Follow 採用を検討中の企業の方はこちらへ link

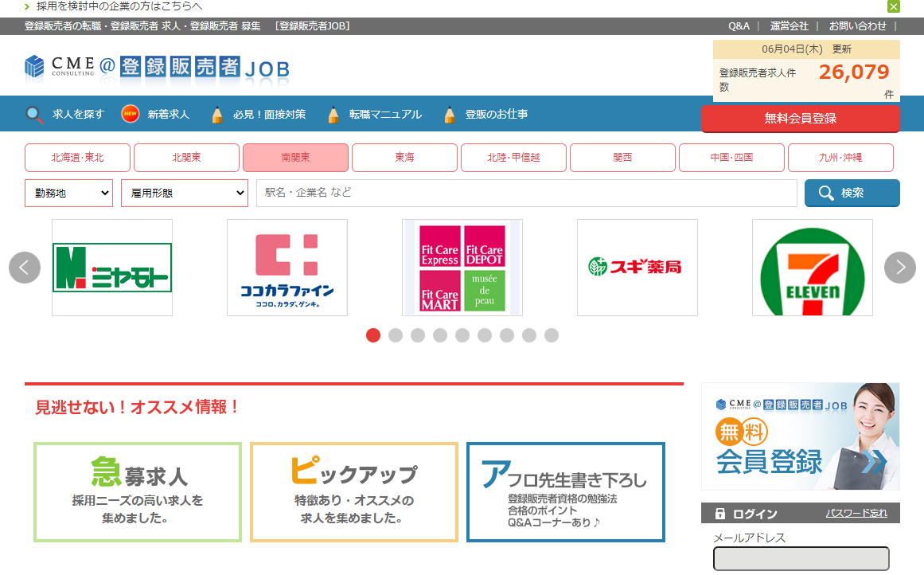coord(119,6)
